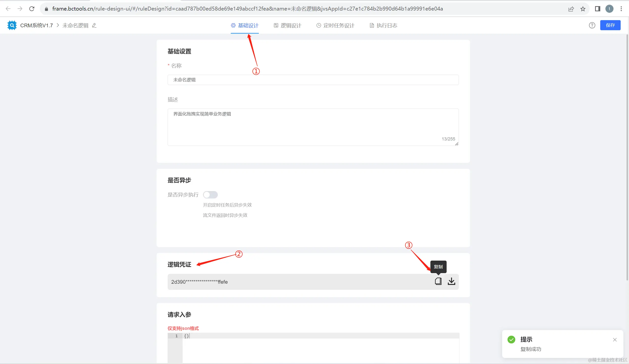
Task: Toggle the 是否异步执行 switch
Action: point(210,195)
